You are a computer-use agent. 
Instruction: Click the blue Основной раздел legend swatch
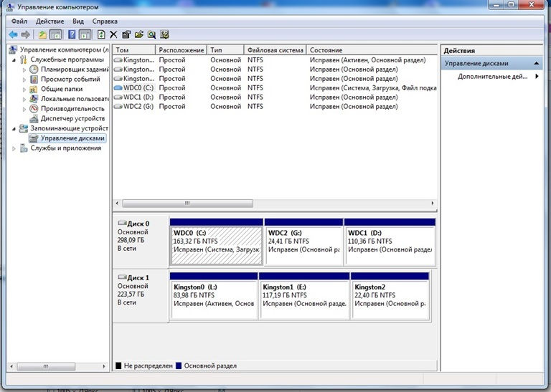pos(179,365)
